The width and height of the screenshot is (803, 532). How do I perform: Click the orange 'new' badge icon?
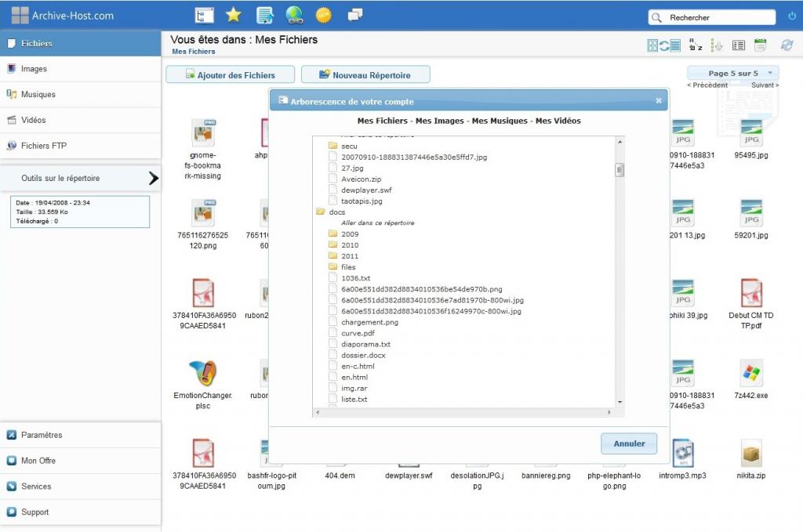coord(323,15)
